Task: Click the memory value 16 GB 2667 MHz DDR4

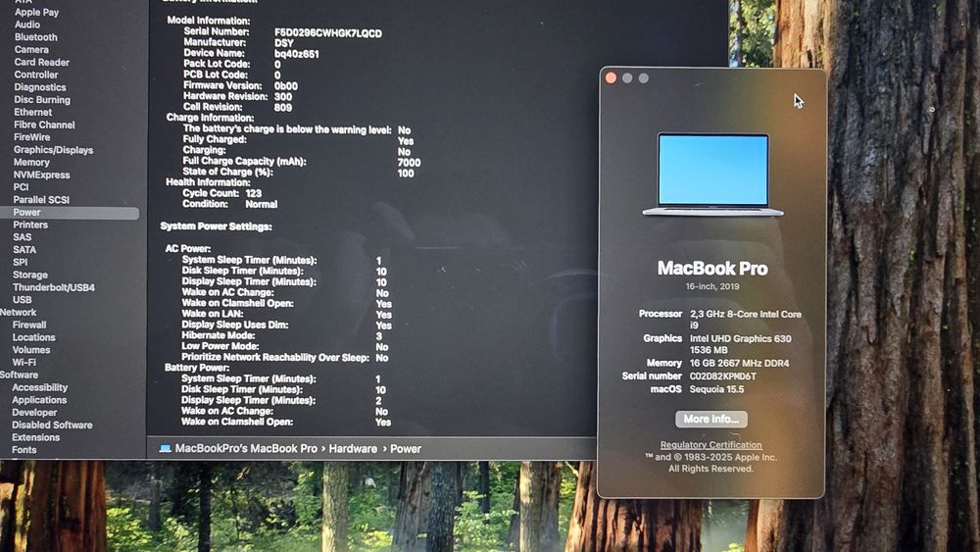Action: tap(739, 363)
